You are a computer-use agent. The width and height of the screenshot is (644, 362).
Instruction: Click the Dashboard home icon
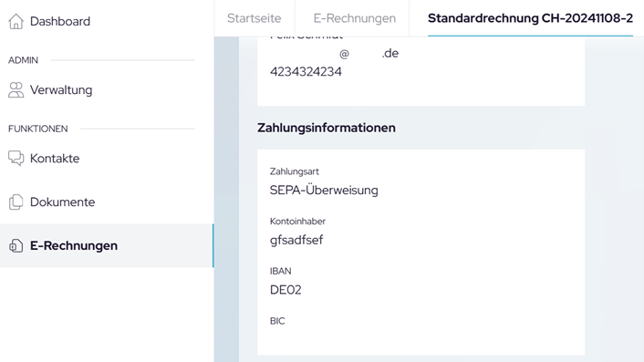coord(16,21)
